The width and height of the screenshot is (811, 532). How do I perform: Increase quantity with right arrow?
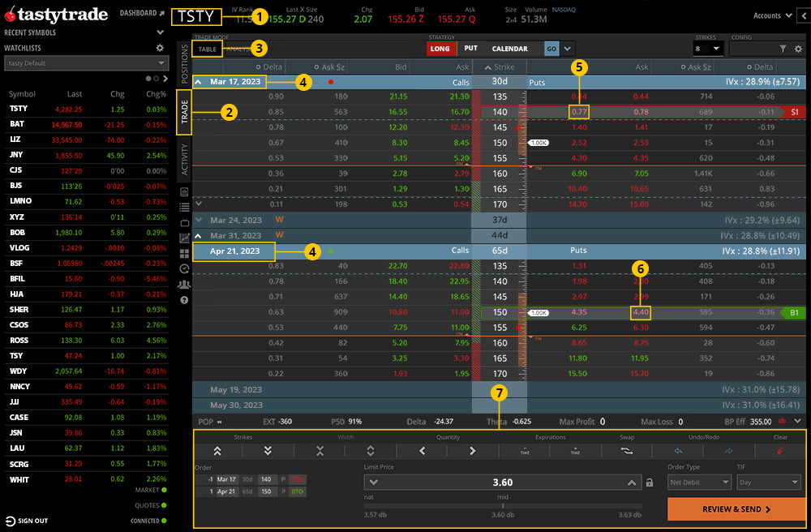[x=472, y=451]
